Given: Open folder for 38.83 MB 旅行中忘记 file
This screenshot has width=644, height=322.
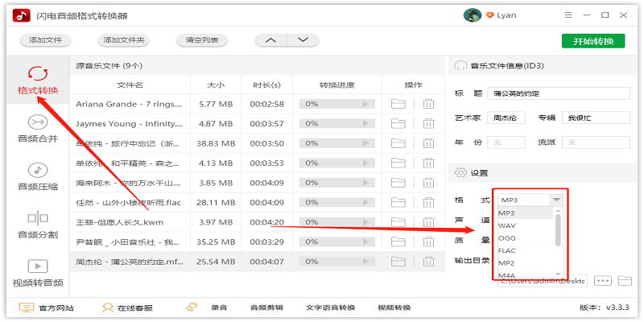Looking at the screenshot, I should tap(398, 143).
